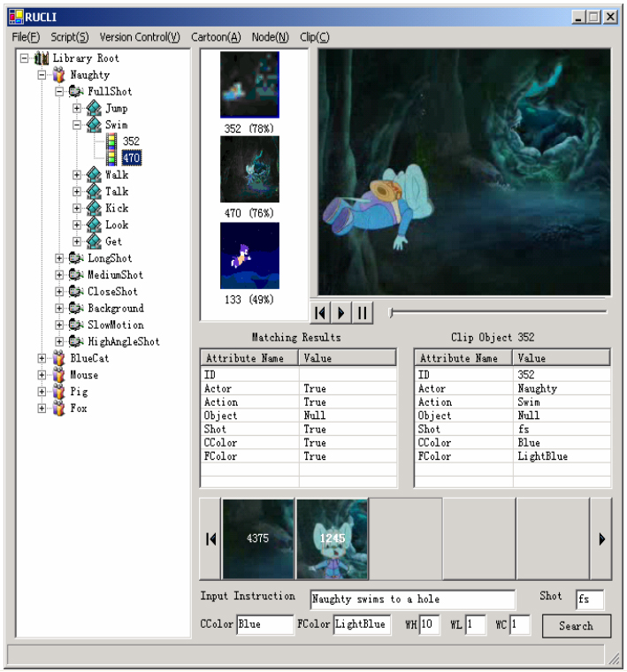This screenshot has height=672, width=627.
Task: Click the LongShot camera icon
Action: click(76, 258)
